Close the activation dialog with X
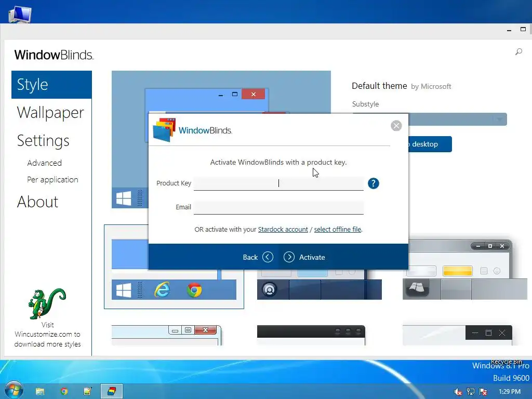Image resolution: width=532 pixels, height=399 pixels. click(x=396, y=126)
